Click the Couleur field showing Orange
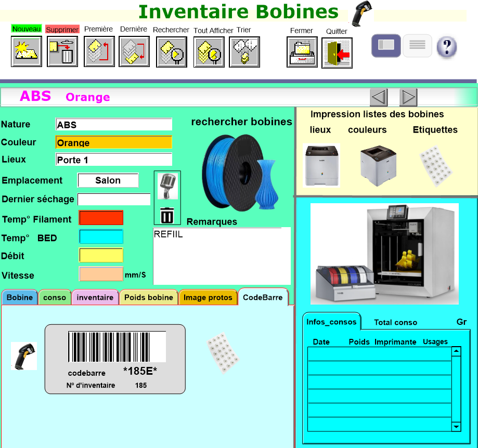This screenshot has width=478, height=448. pos(114,142)
